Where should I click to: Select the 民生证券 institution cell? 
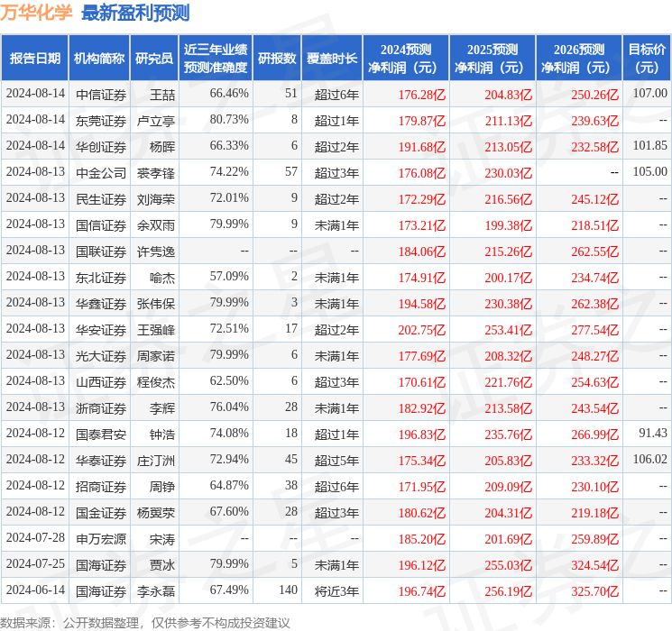click(101, 199)
